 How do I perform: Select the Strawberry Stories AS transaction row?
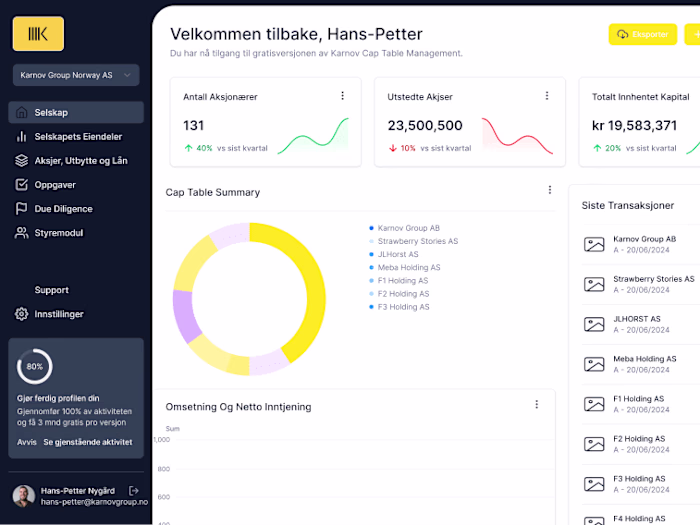(x=640, y=284)
